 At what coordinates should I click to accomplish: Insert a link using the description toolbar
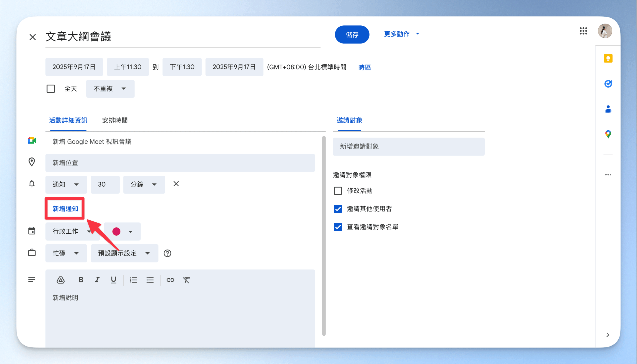[x=170, y=280]
